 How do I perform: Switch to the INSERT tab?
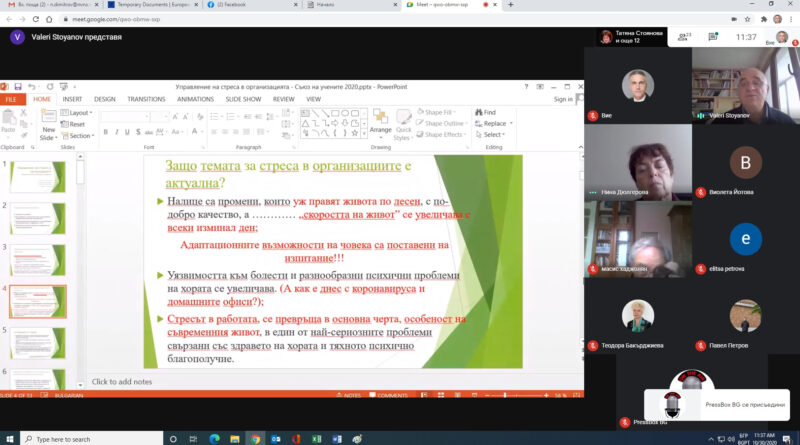coord(72,100)
